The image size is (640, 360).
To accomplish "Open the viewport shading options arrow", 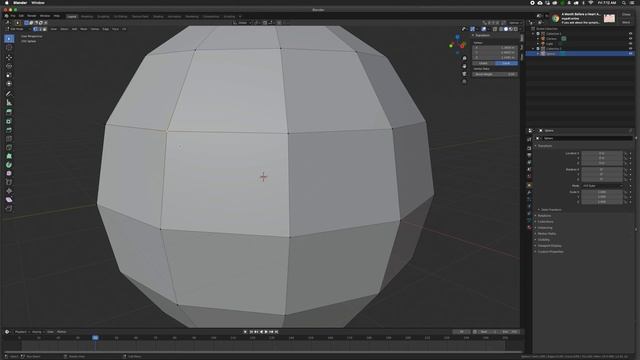I will coord(520,29).
